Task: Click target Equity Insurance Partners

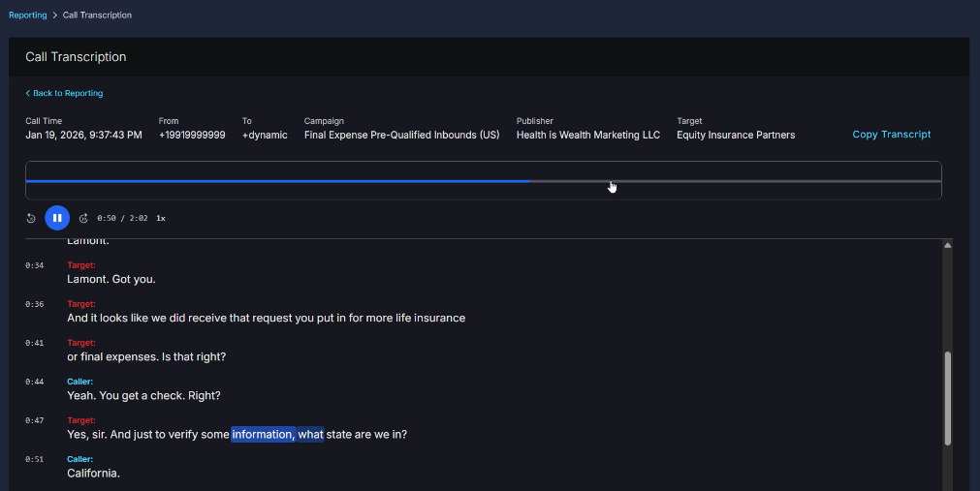Action: pyautogui.click(x=736, y=135)
